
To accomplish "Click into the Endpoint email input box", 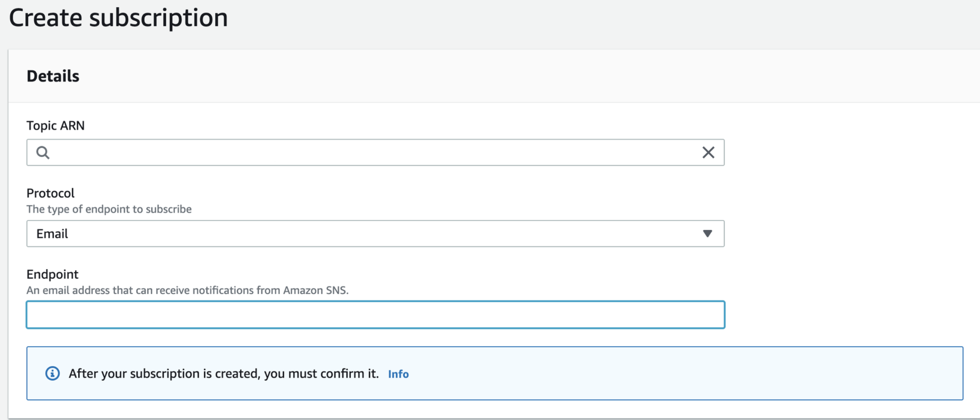I will (375, 315).
